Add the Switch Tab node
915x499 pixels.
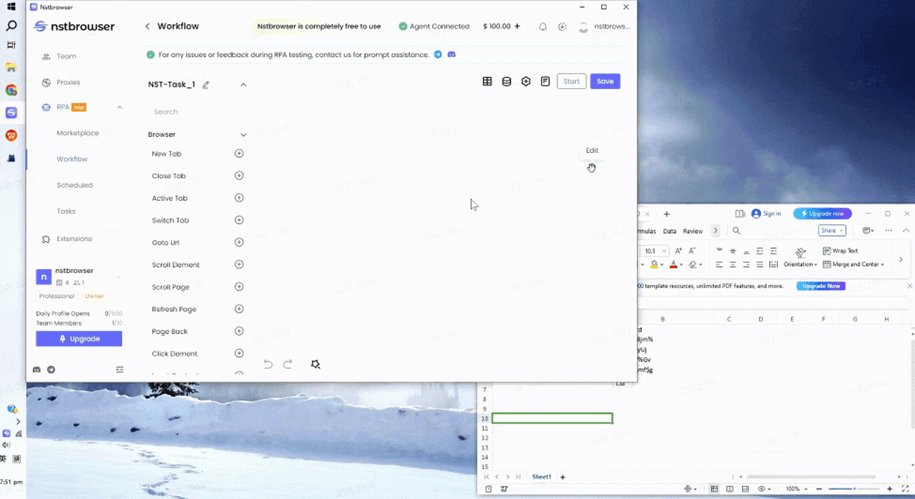[x=239, y=220]
